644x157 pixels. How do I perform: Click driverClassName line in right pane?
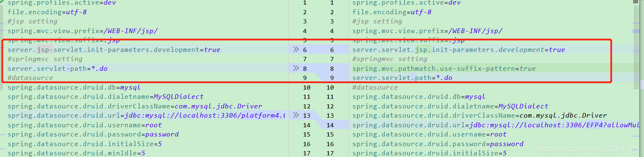479,116
